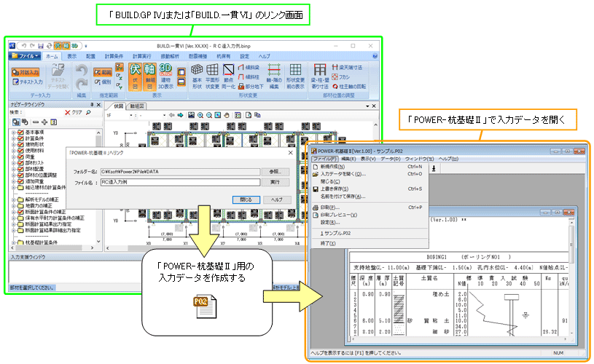Viewport: 594px width, 364px height.
Task: Choose 名前を付けて保存(A) menu item
Action: point(343,197)
